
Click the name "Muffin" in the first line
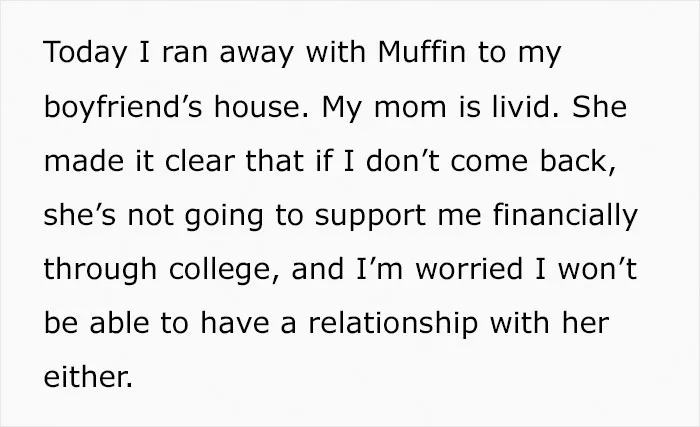pos(422,51)
